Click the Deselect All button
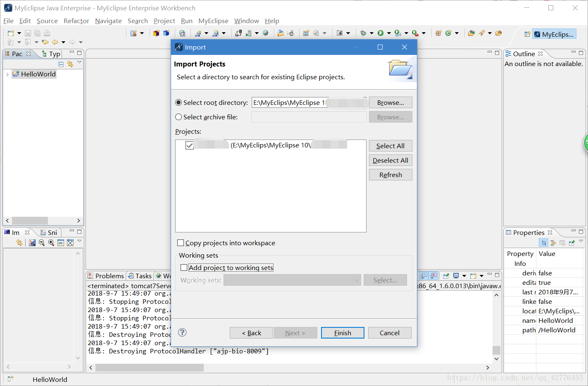The width and height of the screenshot is (588, 386). coord(390,160)
